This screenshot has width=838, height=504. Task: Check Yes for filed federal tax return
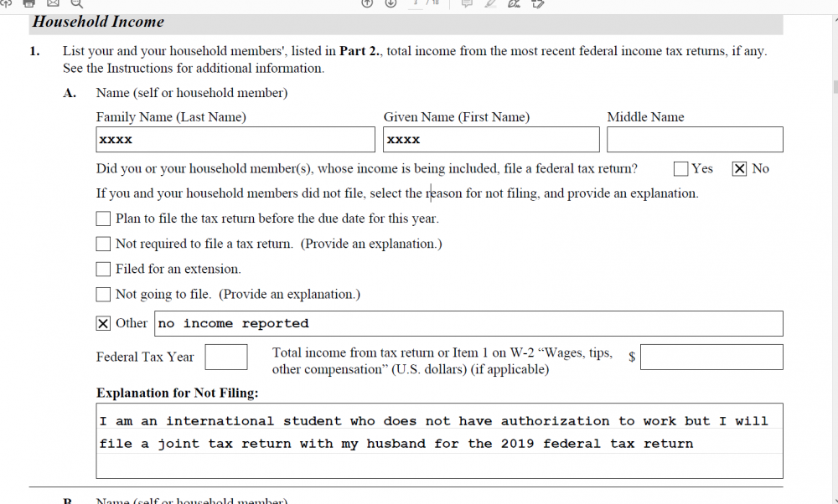680,169
